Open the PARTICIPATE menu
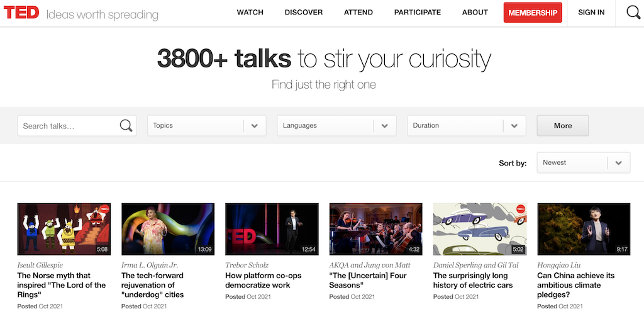This screenshot has width=644, height=314. tap(418, 13)
